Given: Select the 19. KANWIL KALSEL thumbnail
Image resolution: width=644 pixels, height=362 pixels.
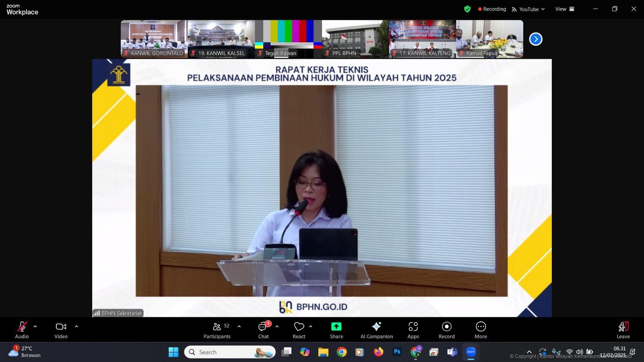Looking at the screenshot, I should coord(221,39).
